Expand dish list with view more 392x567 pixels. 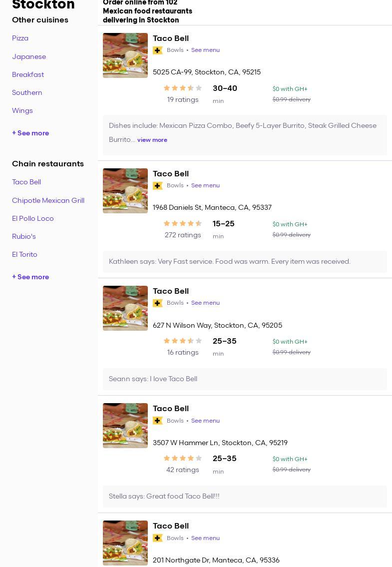[152, 140]
